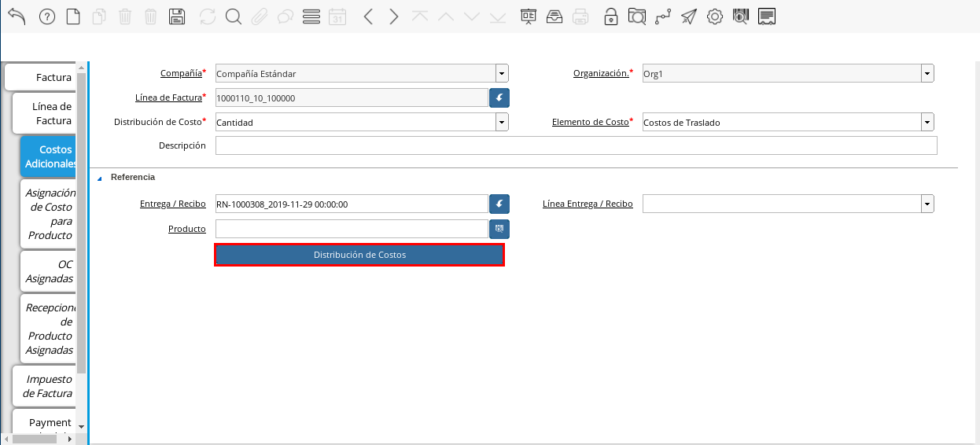Go to the previous tab with the left chevron

click(368, 17)
